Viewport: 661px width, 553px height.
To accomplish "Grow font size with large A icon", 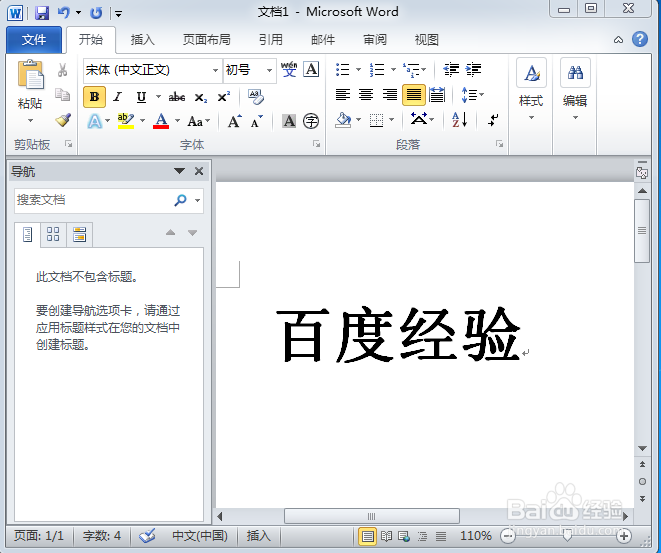I will [x=234, y=121].
